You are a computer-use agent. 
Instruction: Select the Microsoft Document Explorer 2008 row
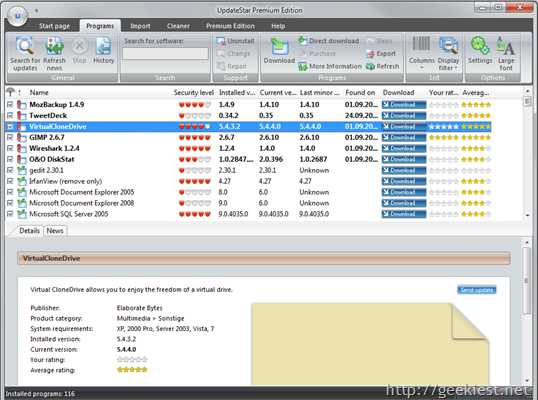[248, 203]
